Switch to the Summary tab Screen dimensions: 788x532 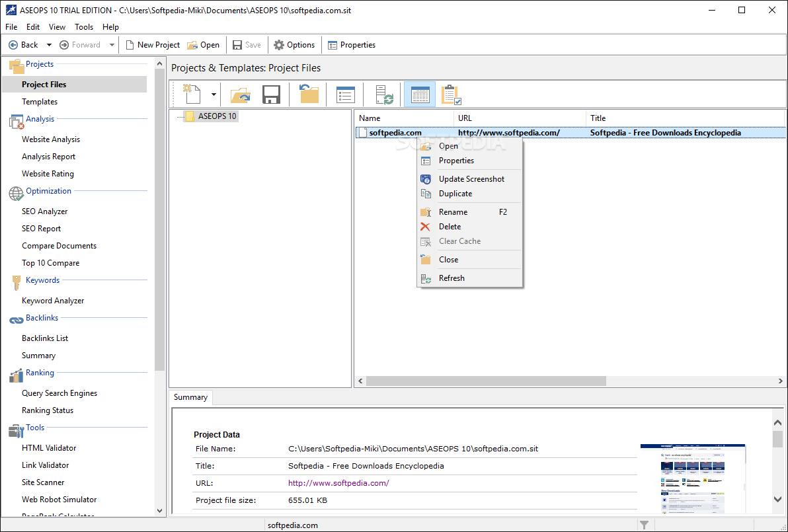click(x=190, y=397)
